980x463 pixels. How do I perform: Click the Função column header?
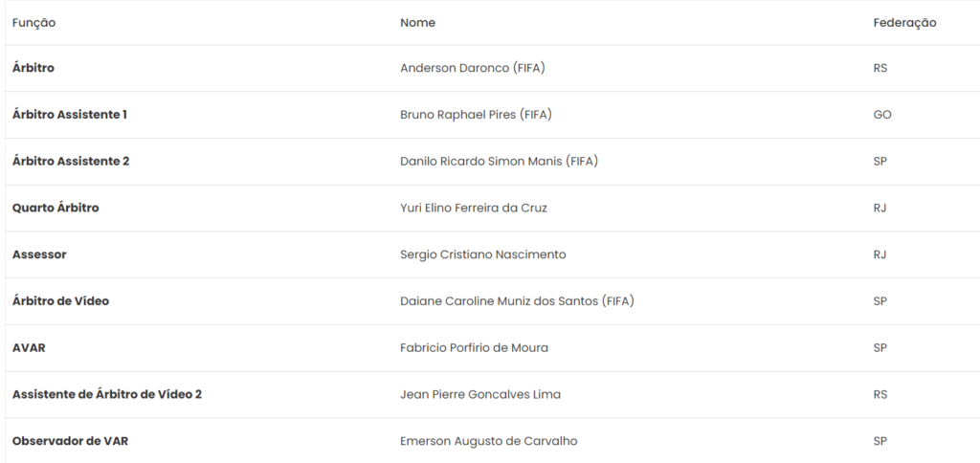(x=33, y=23)
